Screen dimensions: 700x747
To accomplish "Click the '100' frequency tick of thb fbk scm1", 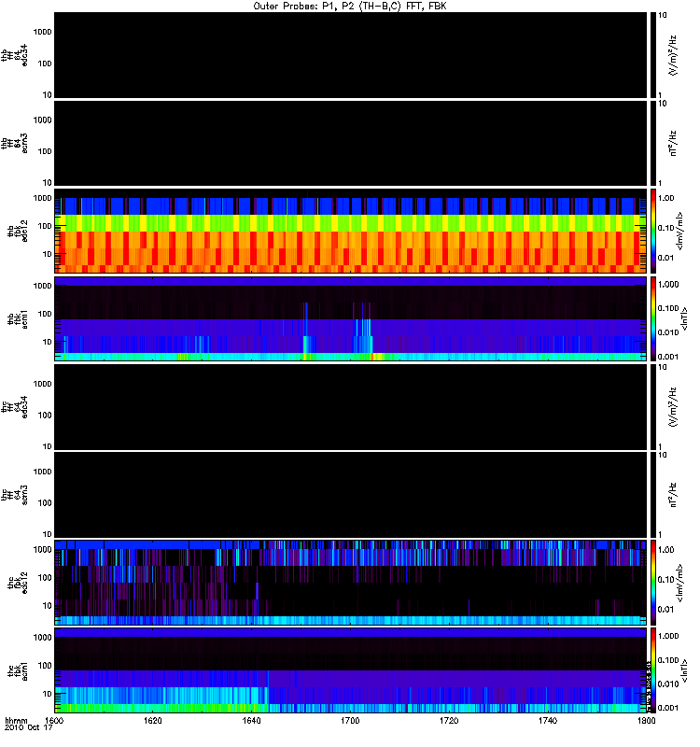I will pyautogui.click(x=45, y=314).
